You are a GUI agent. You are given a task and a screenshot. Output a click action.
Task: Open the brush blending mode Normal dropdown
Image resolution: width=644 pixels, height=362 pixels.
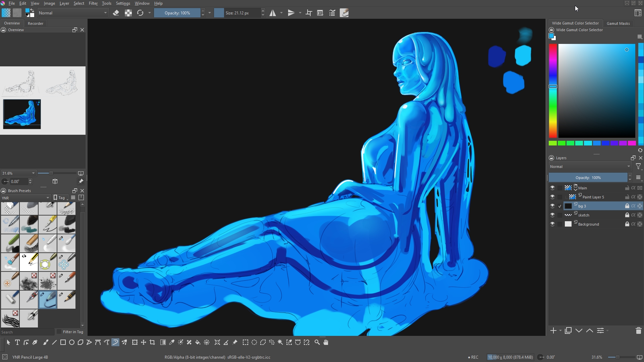(x=73, y=13)
